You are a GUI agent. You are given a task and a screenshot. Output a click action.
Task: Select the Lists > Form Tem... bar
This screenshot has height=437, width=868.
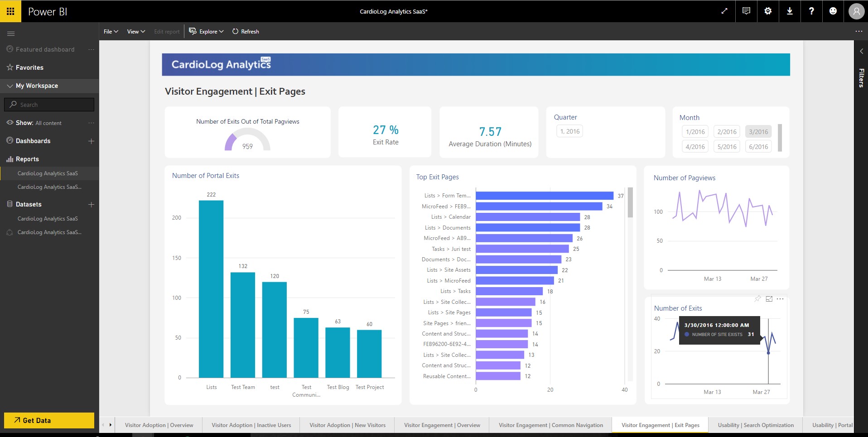(x=545, y=196)
